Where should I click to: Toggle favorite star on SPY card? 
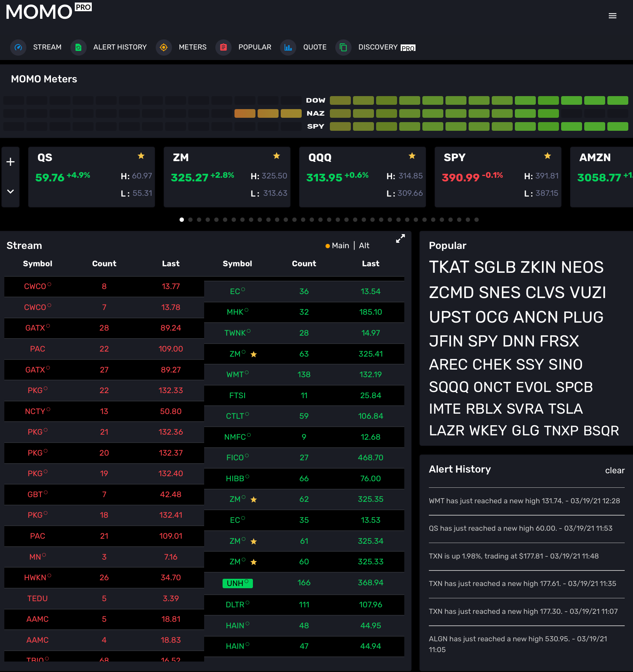(547, 156)
